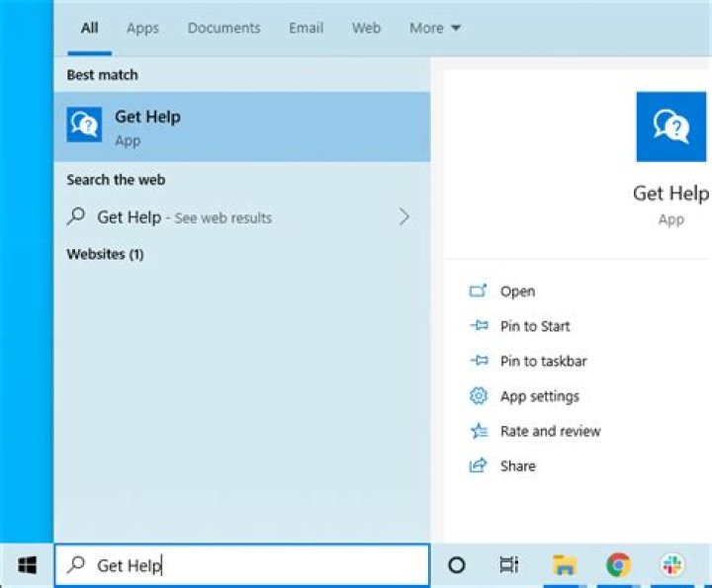Open App settings for Get Help
Image resolution: width=712 pixels, height=588 pixels.
click(539, 396)
